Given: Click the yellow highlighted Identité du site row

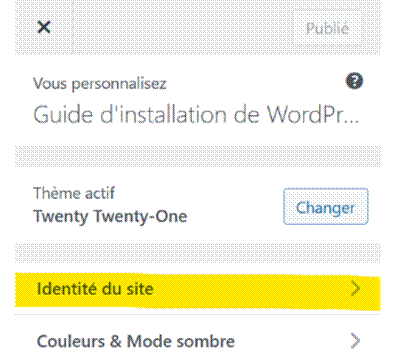Looking at the screenshot, I should (198, 291).
